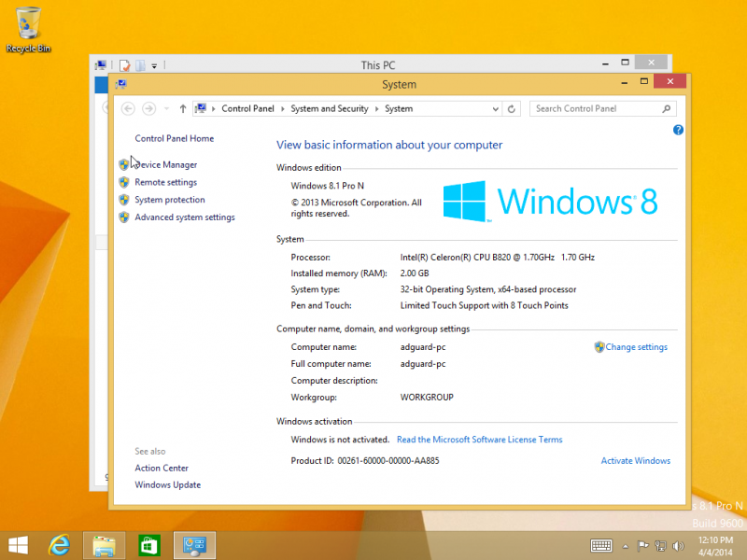Image resolution: width=747 pixels, height=560 pixels.
Task: Click the Action Center flag tray icon
Action: pos(642,546)
